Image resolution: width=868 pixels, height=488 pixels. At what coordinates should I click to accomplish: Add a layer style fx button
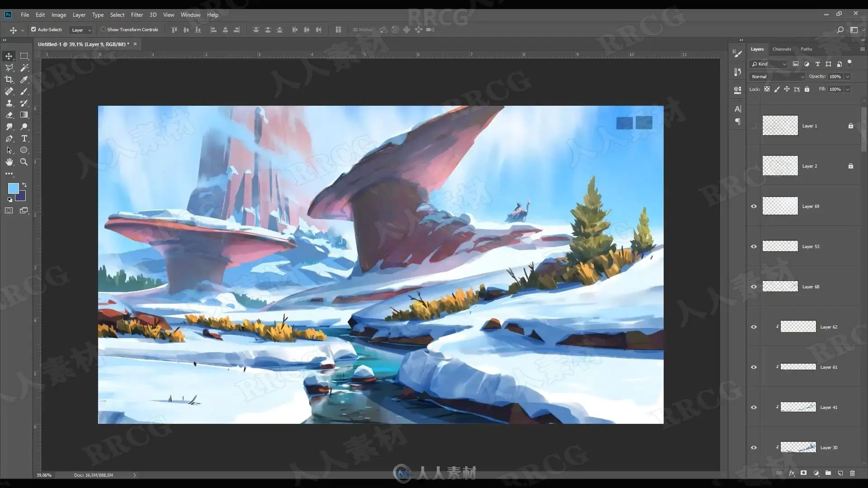coord(792,473)
